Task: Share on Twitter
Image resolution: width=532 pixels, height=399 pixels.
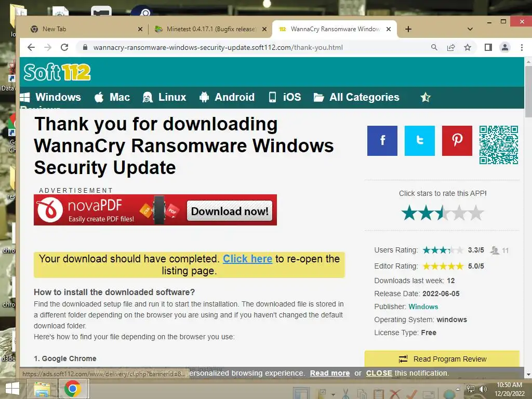Action: click(420, 141)
